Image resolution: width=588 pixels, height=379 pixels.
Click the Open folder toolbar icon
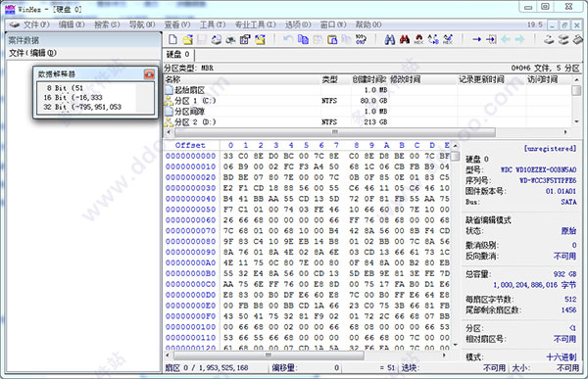[x=260, y=39]
